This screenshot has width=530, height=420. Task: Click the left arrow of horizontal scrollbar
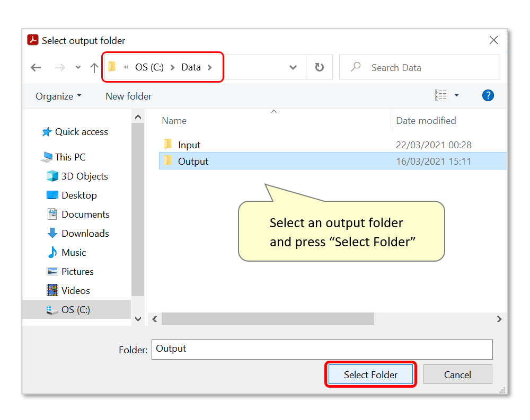point(154,319)
